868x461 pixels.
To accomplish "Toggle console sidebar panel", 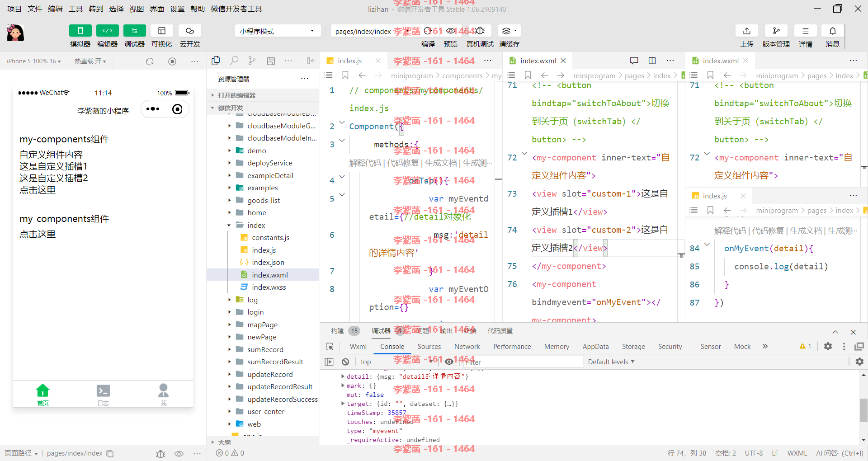I will click(329, 362).
